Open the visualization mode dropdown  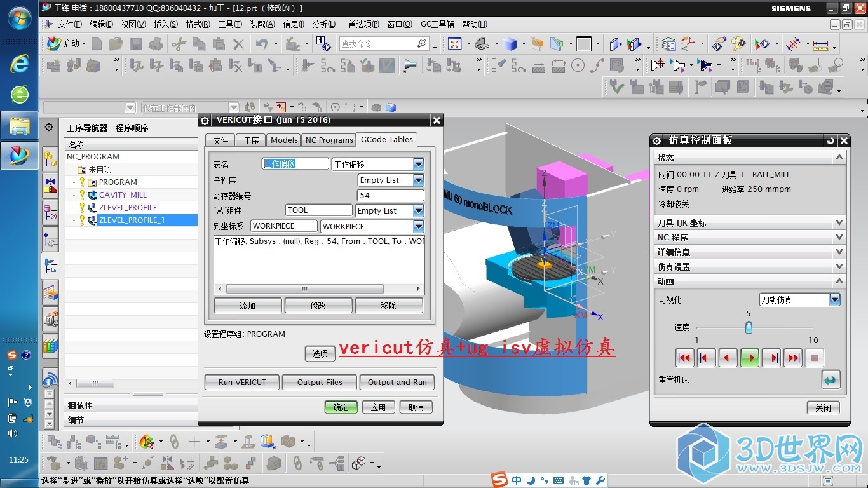tap(835, 300)
